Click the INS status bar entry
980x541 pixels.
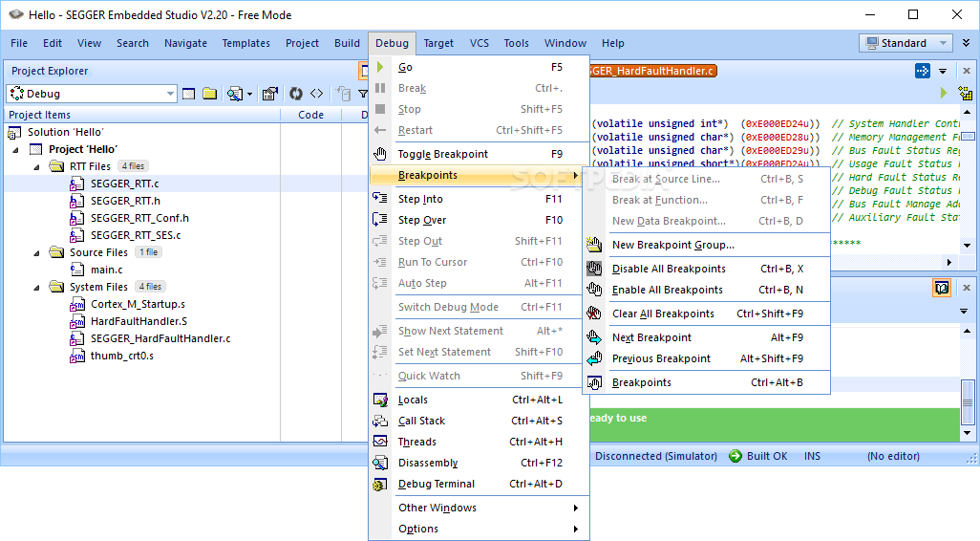(x=812, y=456)
